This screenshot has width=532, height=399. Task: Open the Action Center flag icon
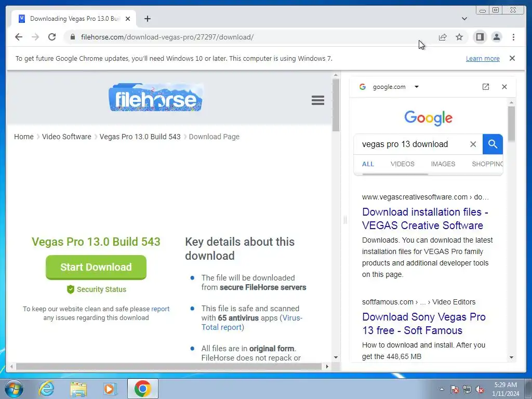tap(455, 389)
